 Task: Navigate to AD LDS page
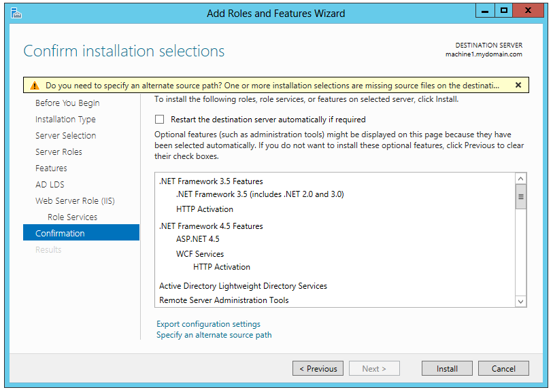tap(50, 185)
